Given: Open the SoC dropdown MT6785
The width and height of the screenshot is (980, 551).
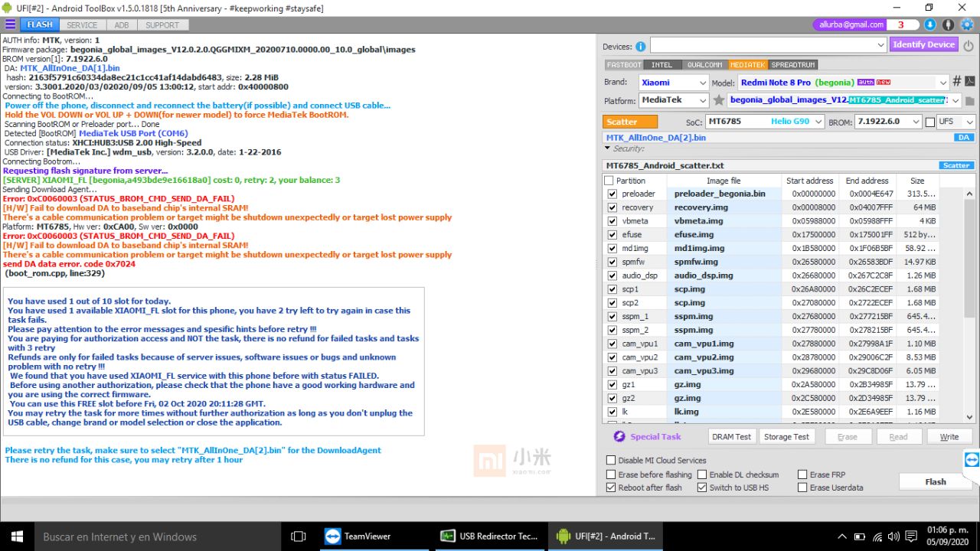Looking at the screenshot, I should click(764, 122).
